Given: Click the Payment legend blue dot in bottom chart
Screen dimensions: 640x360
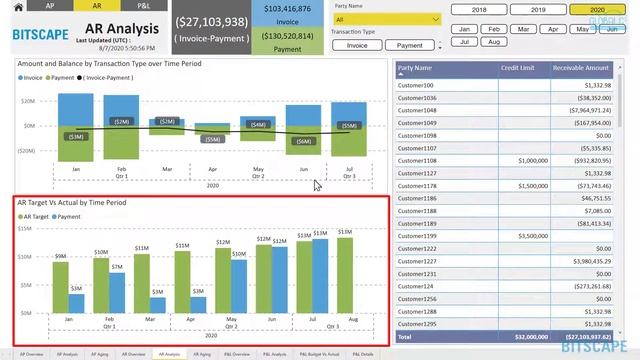Looking at the screenshot, I should 54,217.
